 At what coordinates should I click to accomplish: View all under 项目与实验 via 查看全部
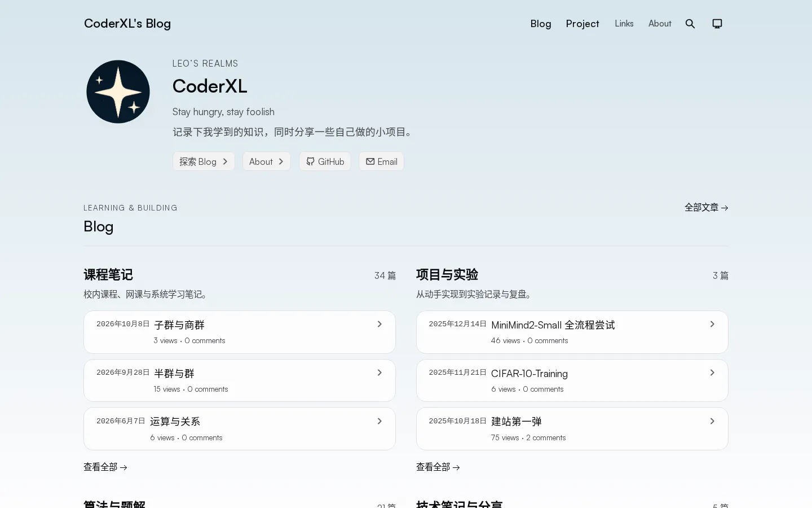(x=438, y=467)
